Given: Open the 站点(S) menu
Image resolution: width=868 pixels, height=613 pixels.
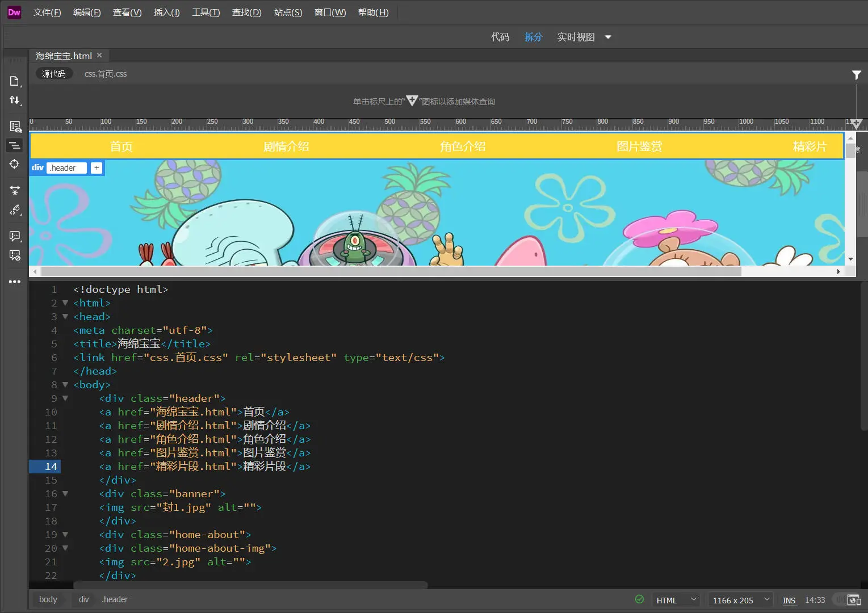Looking at the screenshot, I should click(288, 12).
